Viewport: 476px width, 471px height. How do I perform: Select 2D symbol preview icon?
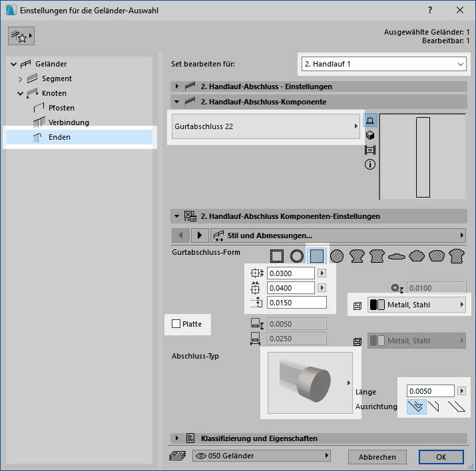tap(370, 120)
